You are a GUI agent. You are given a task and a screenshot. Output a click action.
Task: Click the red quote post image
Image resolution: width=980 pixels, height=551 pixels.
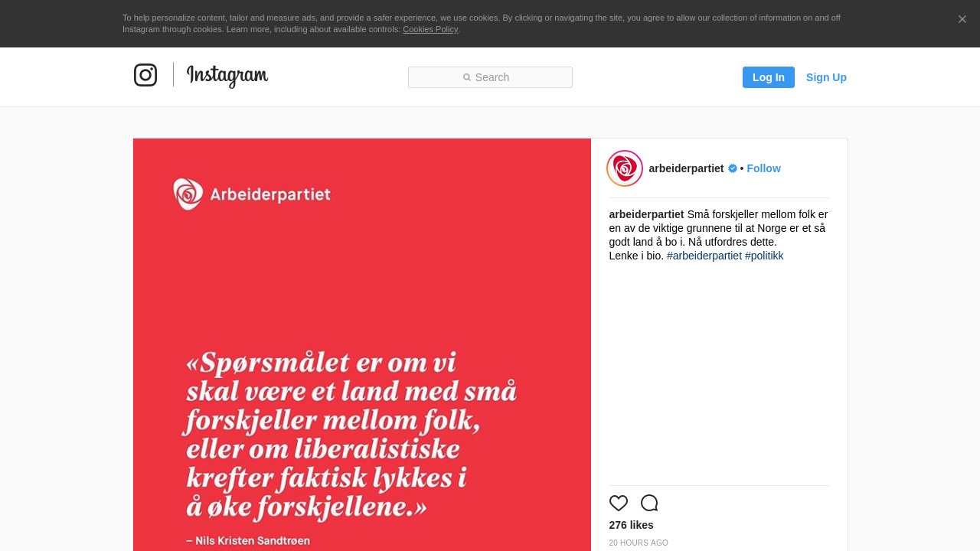[361, 344]
